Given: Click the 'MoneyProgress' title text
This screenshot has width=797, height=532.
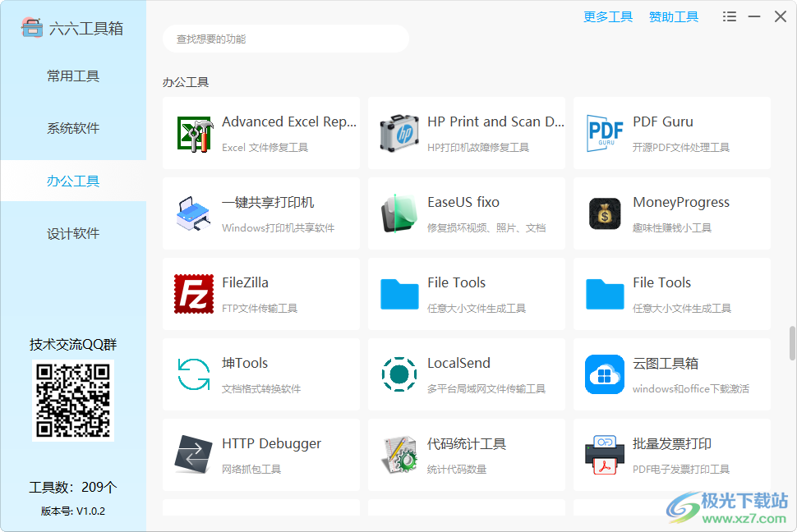Looking at the screenshot, I should pos(681,202).
